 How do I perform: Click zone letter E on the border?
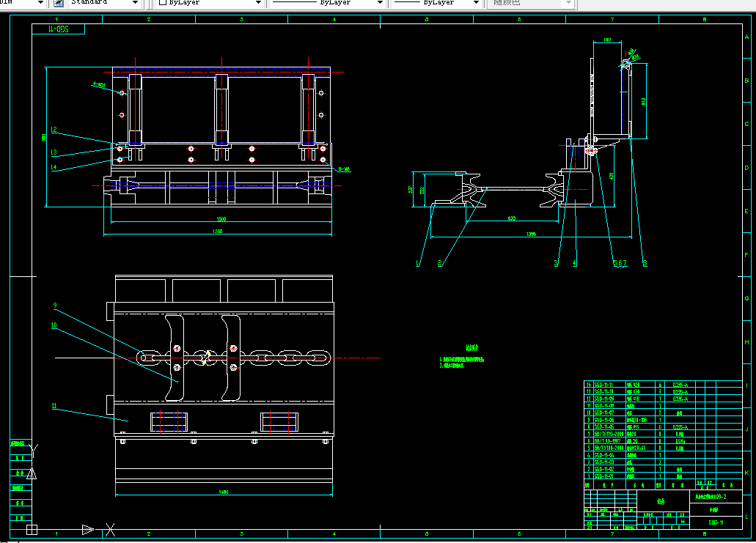pyautogui.click(x=747, y=211)
